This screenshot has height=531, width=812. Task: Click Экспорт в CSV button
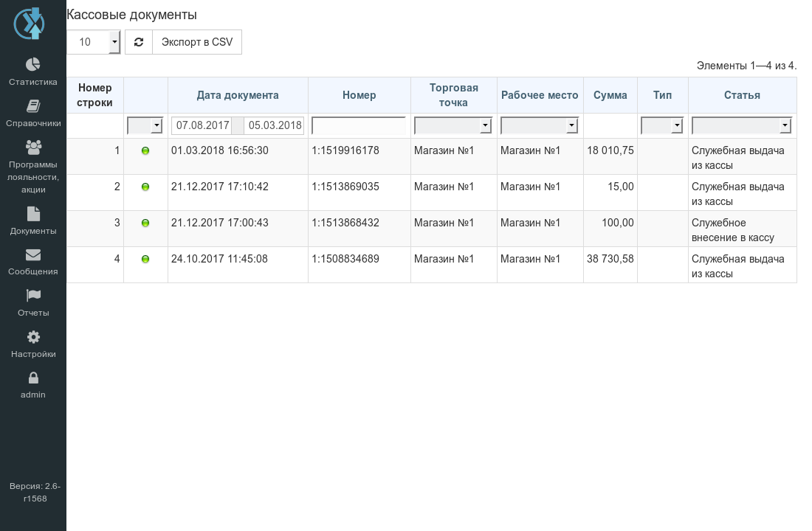click(197, 42)
